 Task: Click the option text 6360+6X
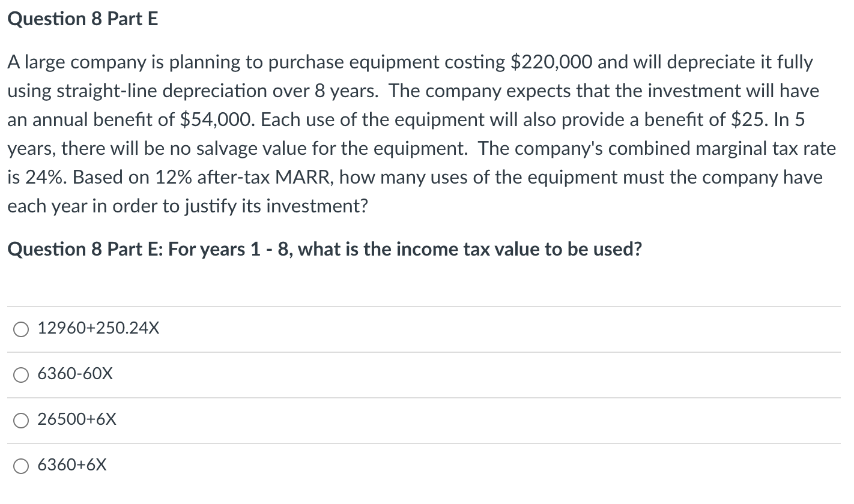(x=72, y=465)
